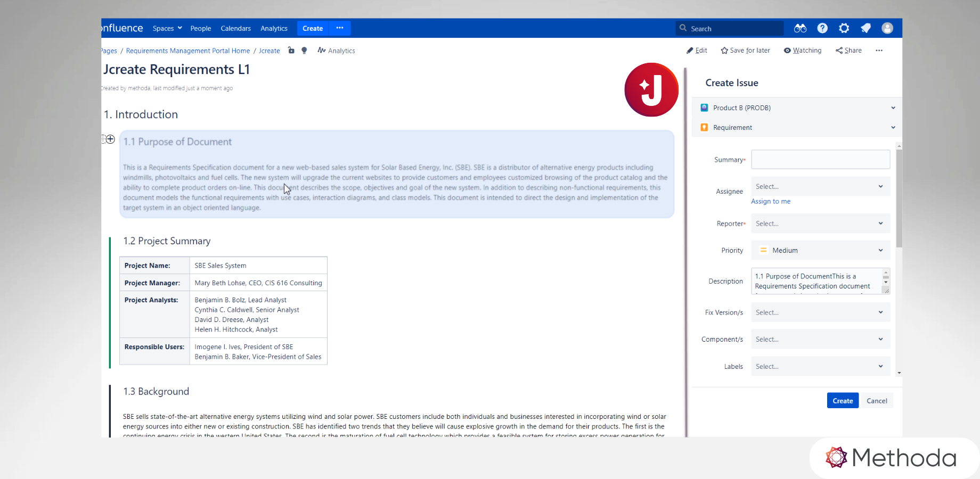Click the Project Manager: table cell

(x=154, y=283)
